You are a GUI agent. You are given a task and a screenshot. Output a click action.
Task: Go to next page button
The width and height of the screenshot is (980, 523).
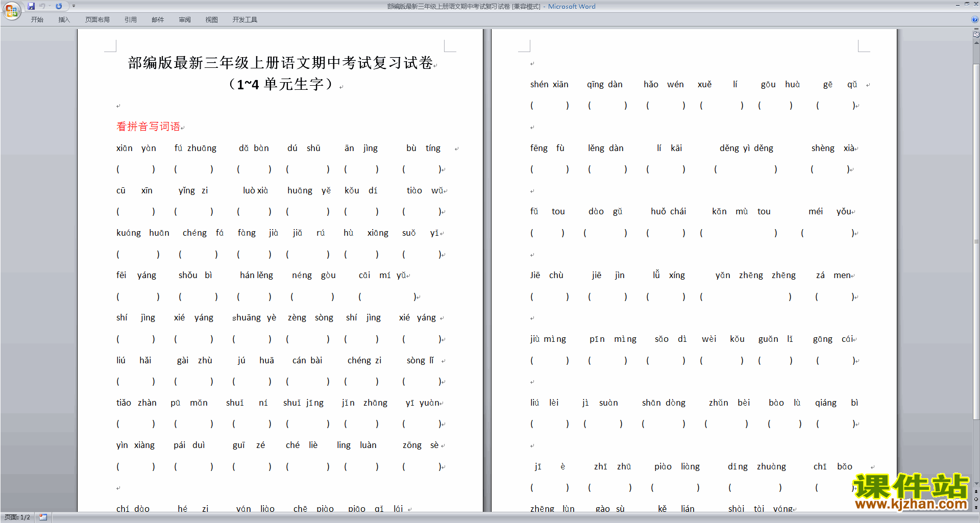[976, 507]
